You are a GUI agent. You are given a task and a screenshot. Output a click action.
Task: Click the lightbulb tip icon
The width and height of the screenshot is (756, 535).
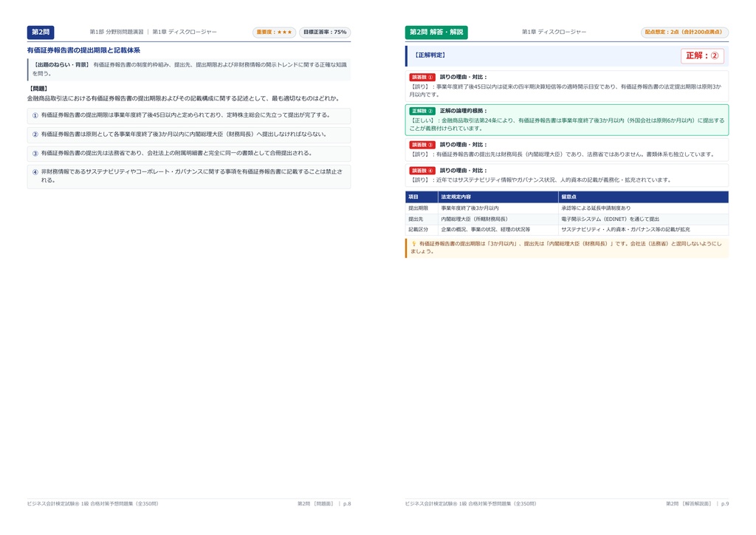point(413,244)
